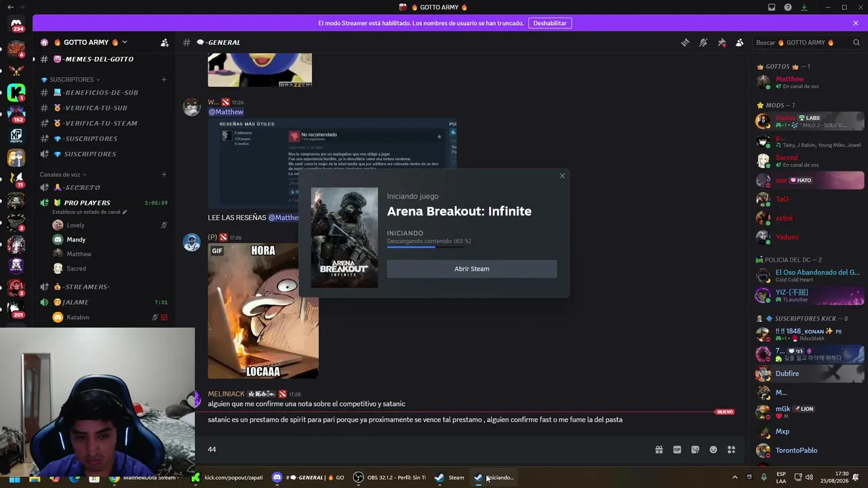Screen dimensions: 868x488
Task: Open the green K server icon
Action: (x=16, y=92)
